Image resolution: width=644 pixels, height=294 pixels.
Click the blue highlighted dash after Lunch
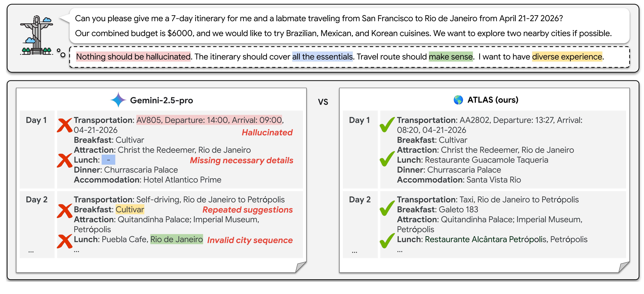coord(108,160)
